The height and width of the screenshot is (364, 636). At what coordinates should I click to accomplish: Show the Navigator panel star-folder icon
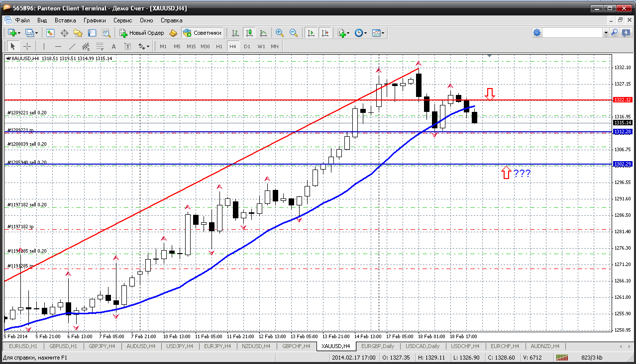tap(78, 33)
